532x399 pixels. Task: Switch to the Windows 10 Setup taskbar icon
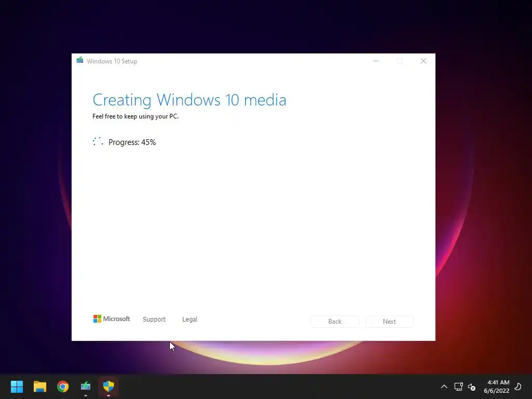point(86,386)
